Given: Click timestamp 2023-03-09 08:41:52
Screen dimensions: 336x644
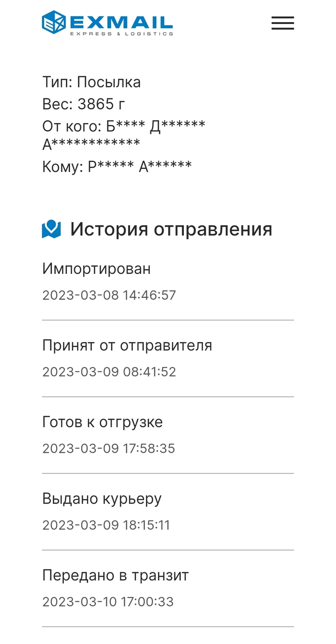Looking at the screenshot, I should 109,372.
